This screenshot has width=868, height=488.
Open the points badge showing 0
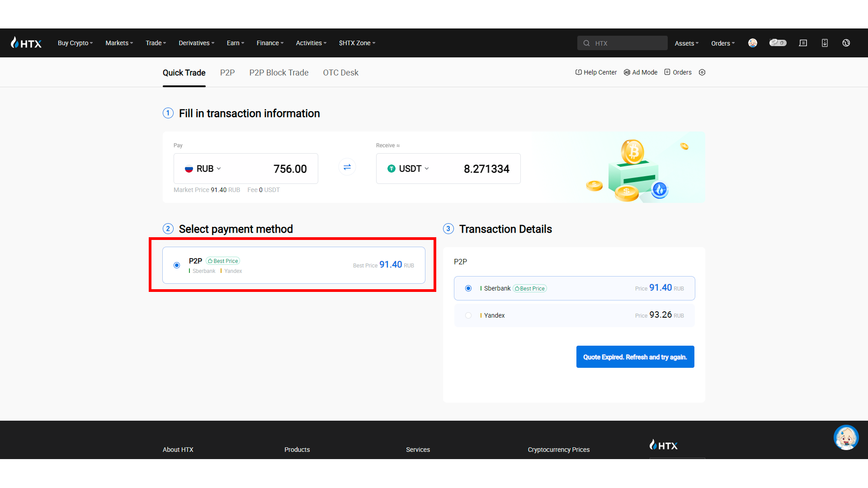(x=778, y=42)
